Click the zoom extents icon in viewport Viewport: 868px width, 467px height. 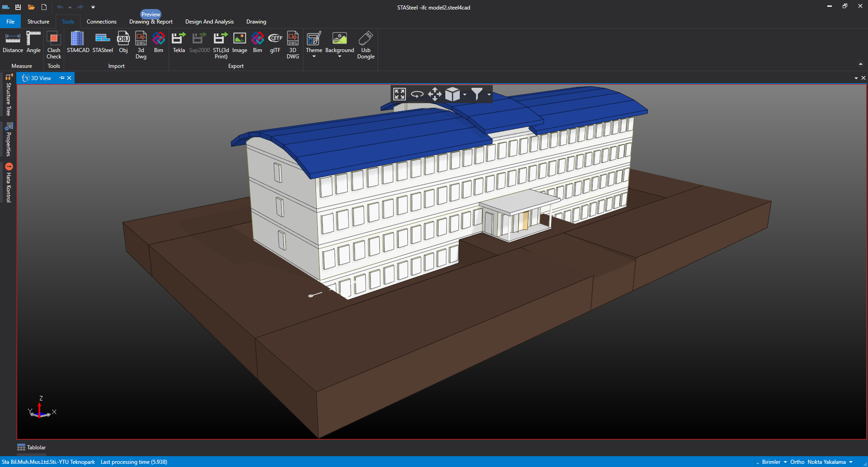click(399, 94)
